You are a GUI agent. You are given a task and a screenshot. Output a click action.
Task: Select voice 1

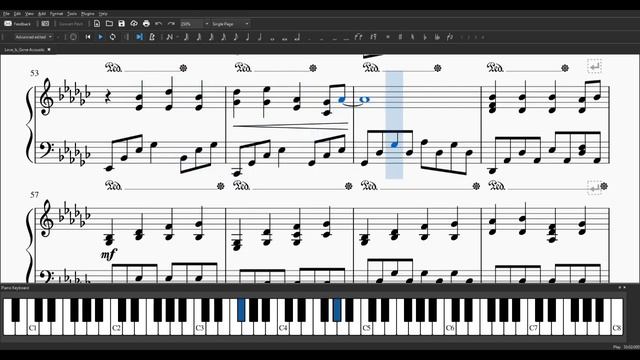pos(462,37)
